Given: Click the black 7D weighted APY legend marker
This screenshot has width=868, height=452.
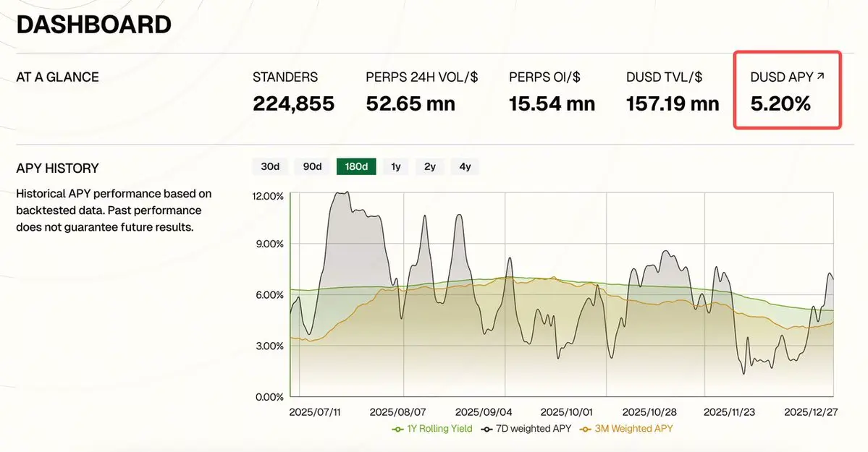Looking at the screenshot, I should (486, 430).
